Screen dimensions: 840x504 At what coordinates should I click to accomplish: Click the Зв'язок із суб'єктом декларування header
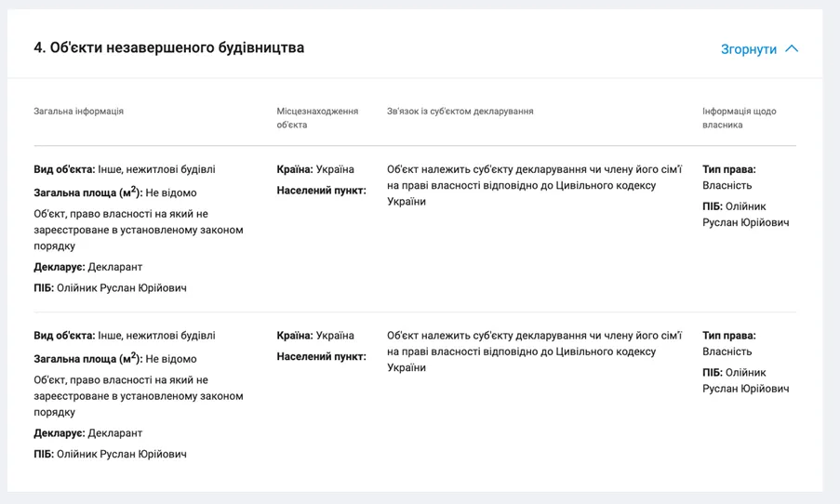(460, 112)
